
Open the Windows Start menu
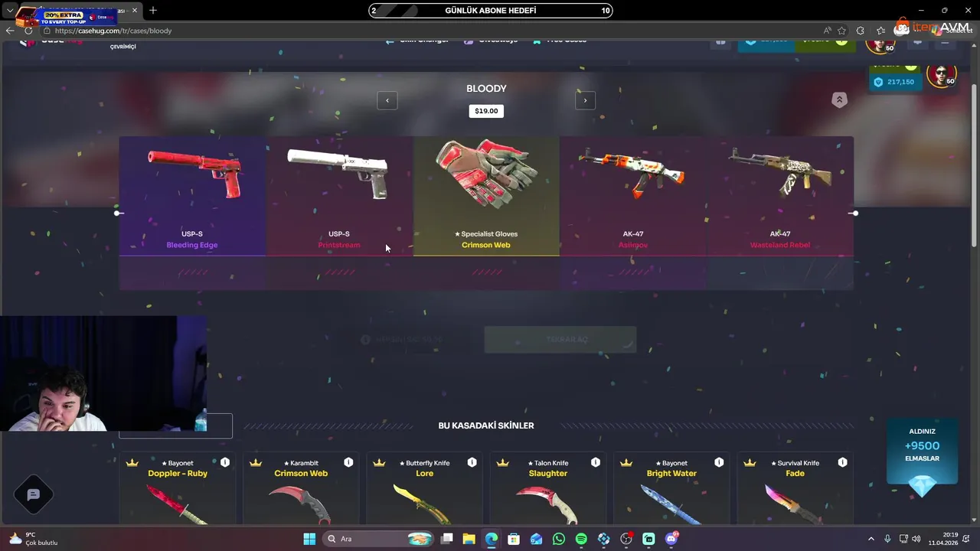coord(309,539)
